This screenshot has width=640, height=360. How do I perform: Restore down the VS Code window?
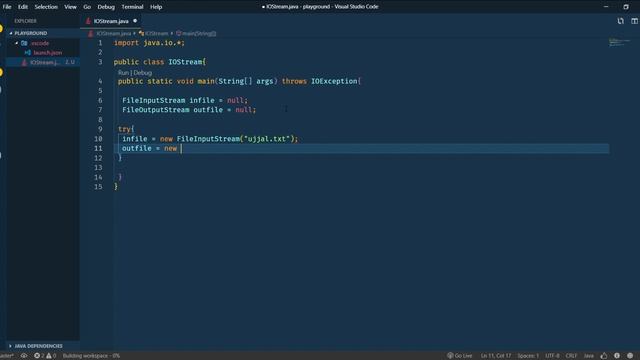626,7
